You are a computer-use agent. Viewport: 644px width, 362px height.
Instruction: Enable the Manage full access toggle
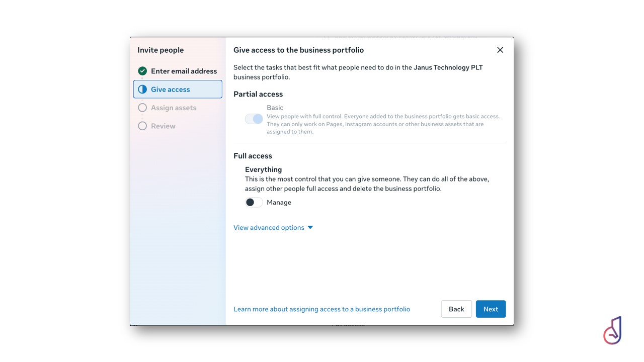[254, 202]
